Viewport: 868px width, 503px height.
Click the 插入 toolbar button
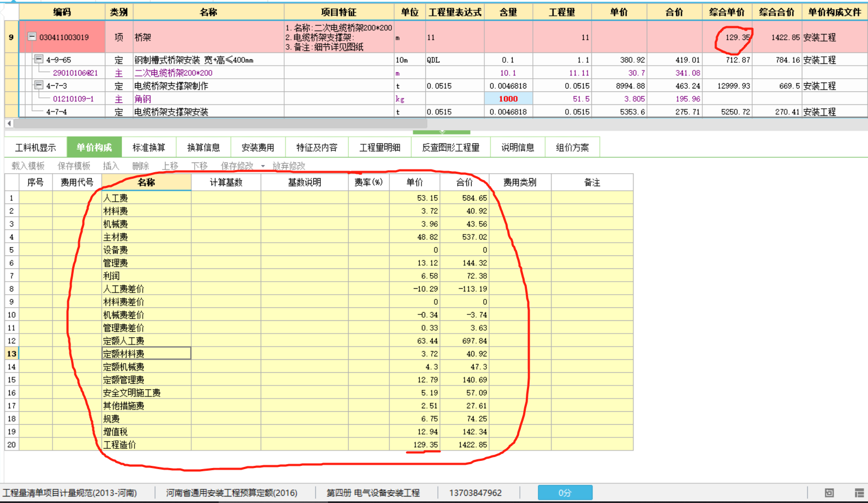111,166
